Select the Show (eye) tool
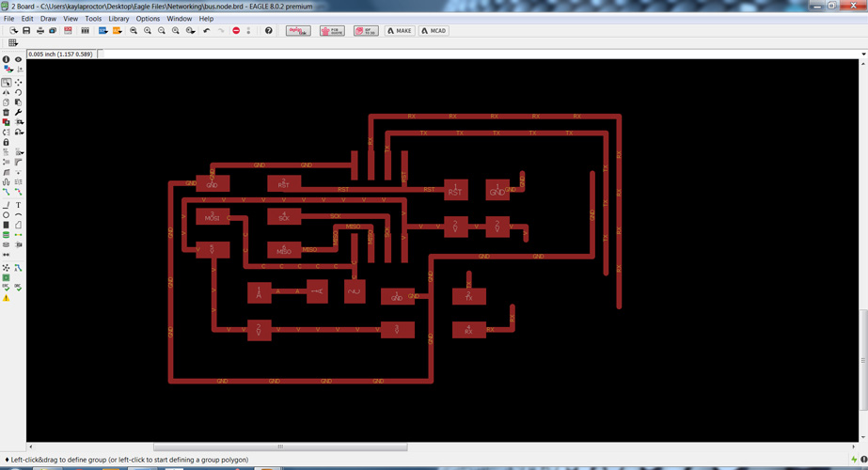The width and height of the screenshot is (868, 470). 18,59
